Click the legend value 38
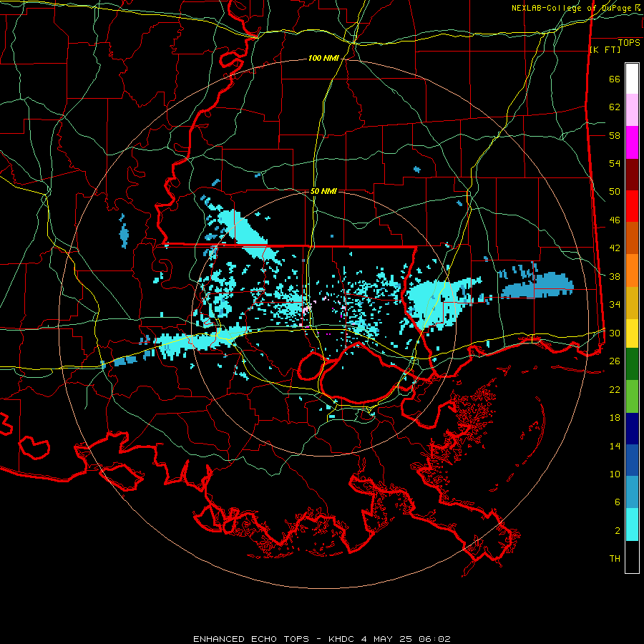 tap(615, 276)
